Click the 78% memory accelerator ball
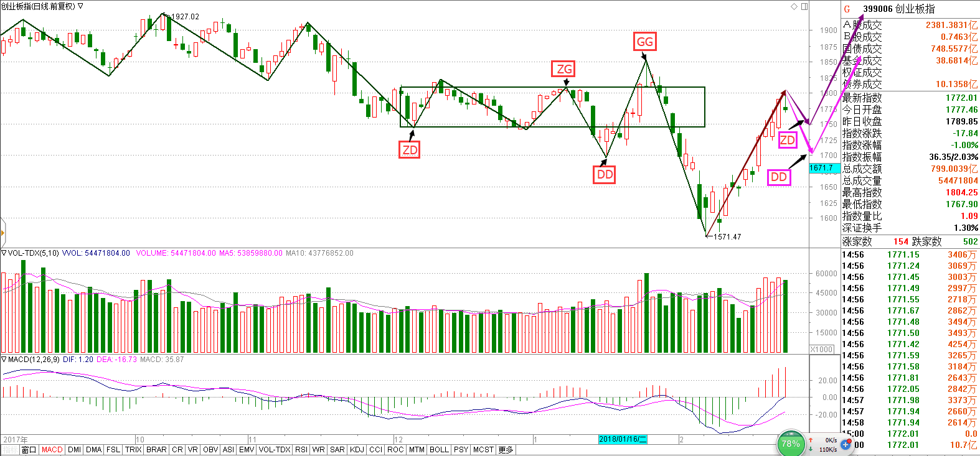Screen dimensions: 980x456 pyautogui.click(x=791, y=444)
